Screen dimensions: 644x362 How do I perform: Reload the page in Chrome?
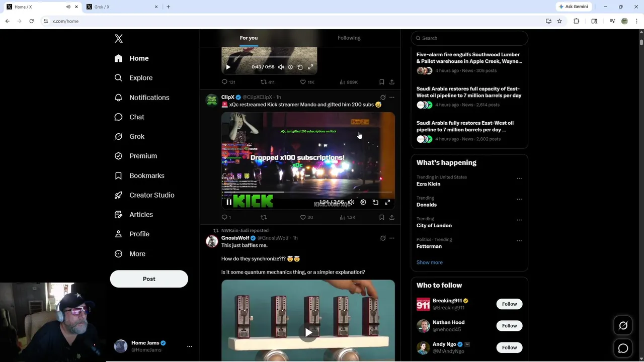tap(31, 21)
